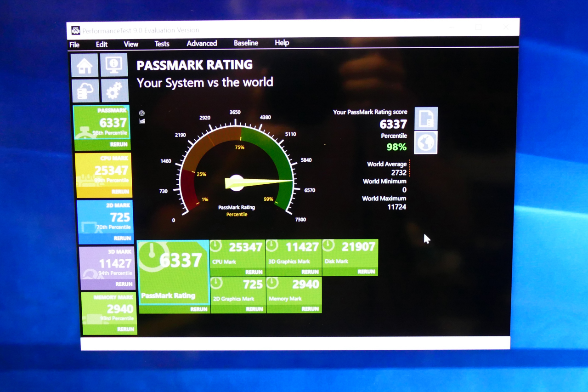
Task: Select the MEMORY MARK 2940 sidebar tile
Action: tap(108, 309)
